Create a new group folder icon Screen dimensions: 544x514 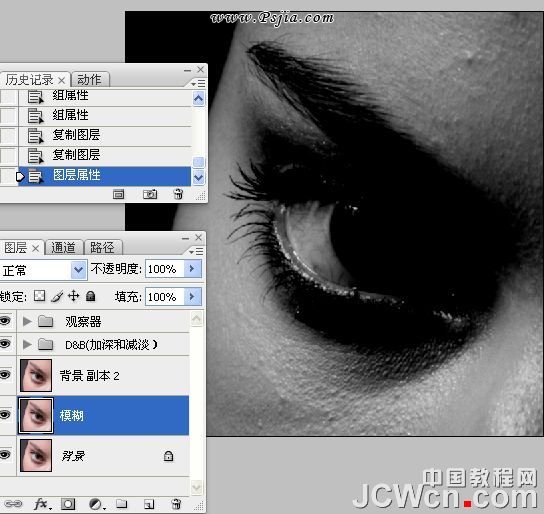[121, 504]
